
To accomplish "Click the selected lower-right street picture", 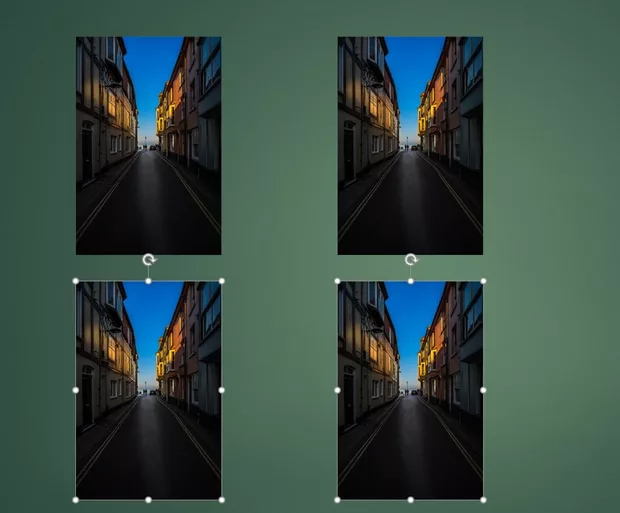I will (410, 390).
